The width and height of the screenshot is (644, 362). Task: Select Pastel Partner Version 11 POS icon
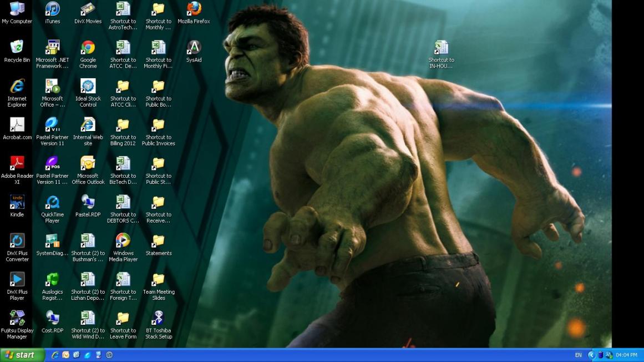[52, 163]
